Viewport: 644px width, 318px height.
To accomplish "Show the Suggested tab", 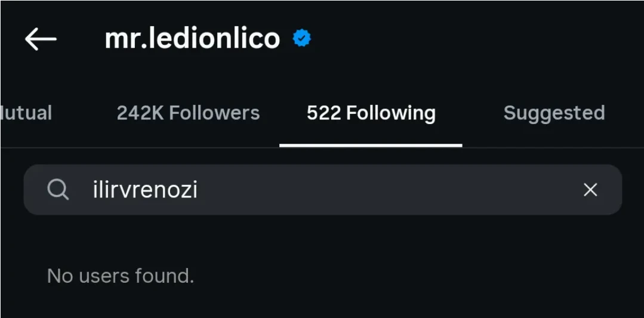I will coord(554,113).
